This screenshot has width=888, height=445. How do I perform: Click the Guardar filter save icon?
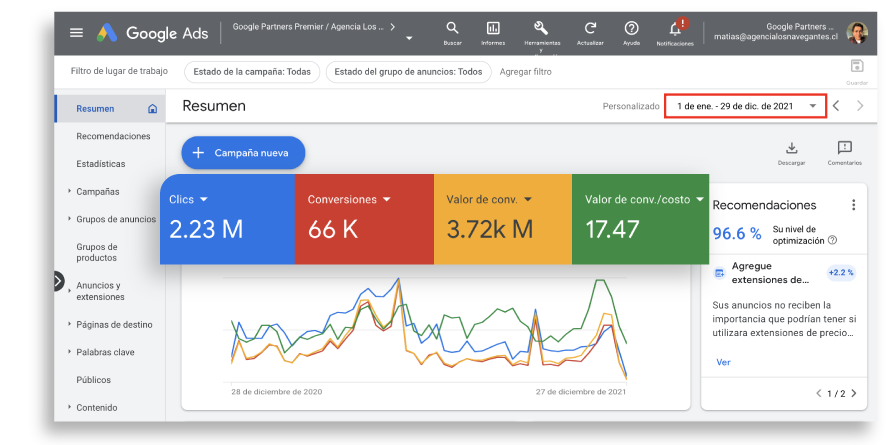tap(857, 66)
